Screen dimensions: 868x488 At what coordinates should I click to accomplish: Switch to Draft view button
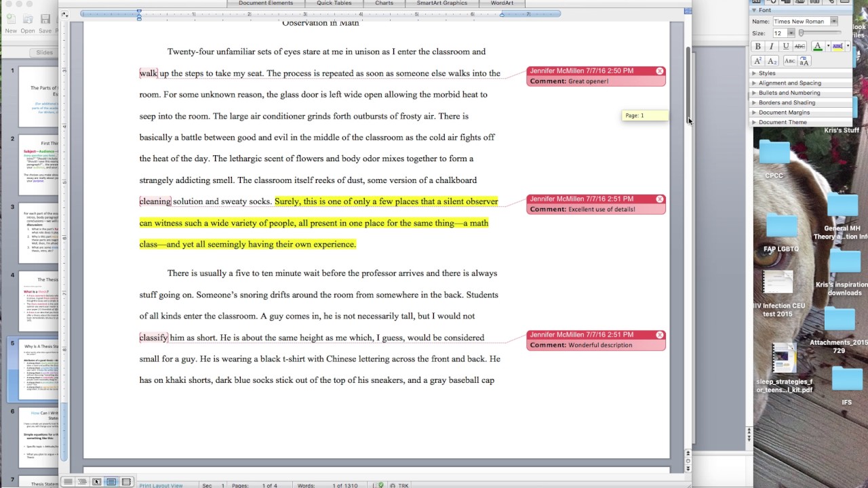68,482
